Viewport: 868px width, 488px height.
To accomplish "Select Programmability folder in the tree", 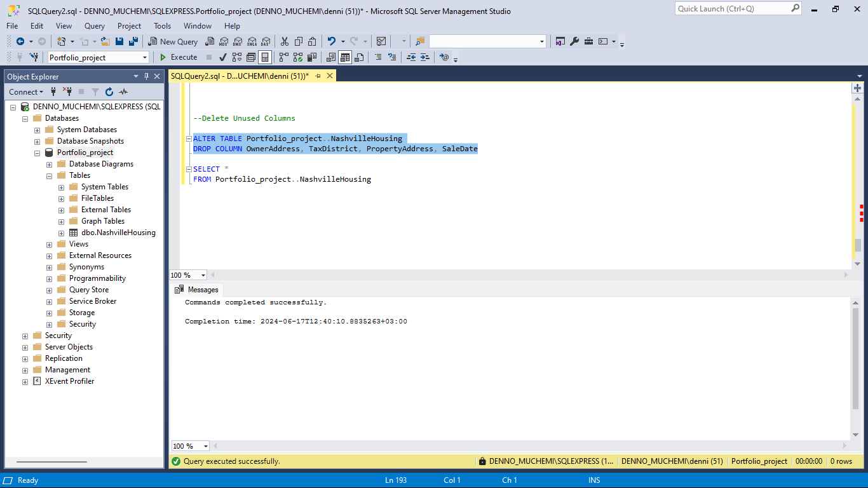I will 97,278.
